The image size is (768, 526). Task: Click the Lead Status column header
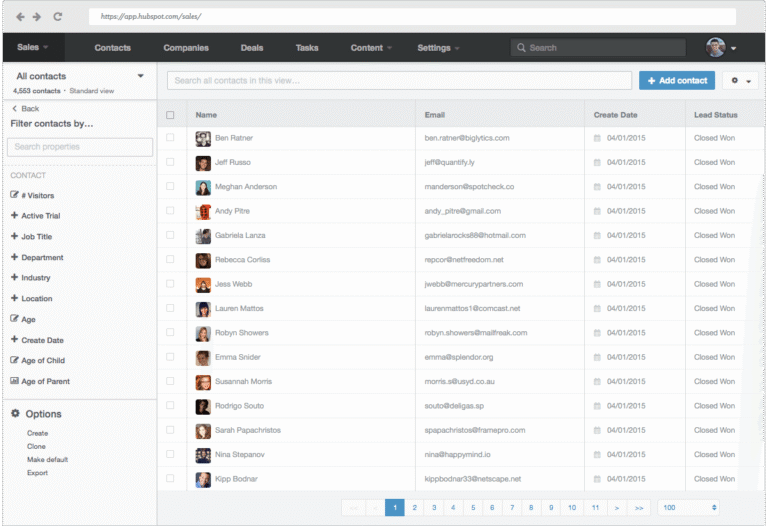(x=715, y=115)
